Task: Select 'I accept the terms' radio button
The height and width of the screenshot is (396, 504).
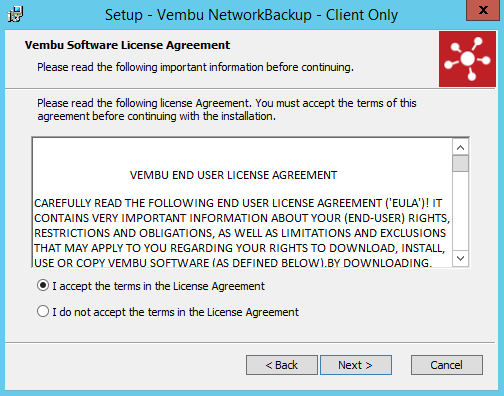Action: point(43,286)
